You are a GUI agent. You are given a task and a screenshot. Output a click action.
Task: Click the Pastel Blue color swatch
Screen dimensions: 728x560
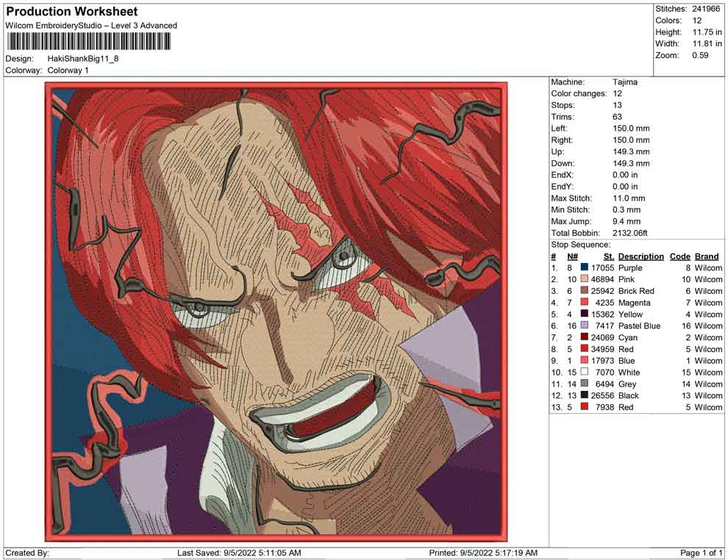(584, 326)
